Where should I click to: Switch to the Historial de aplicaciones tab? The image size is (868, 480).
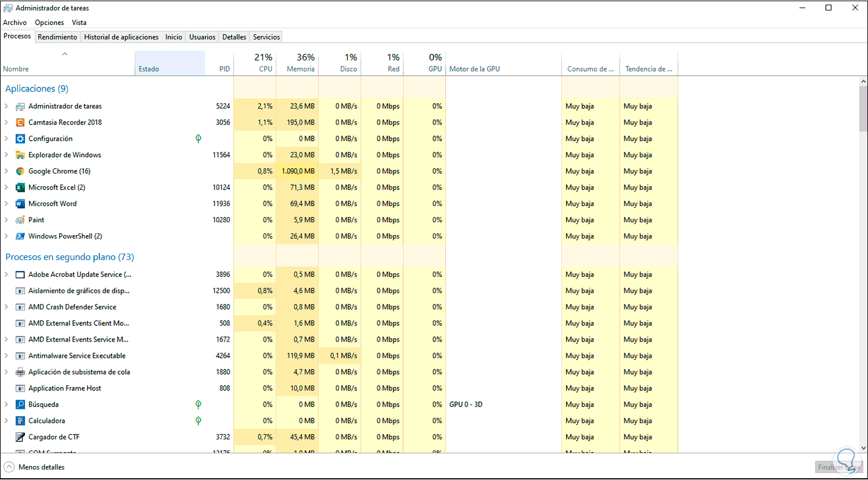pos(121,37)
